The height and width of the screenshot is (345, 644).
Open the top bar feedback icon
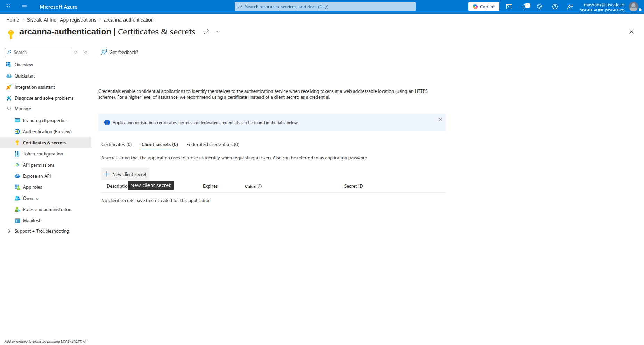(570, 7)
